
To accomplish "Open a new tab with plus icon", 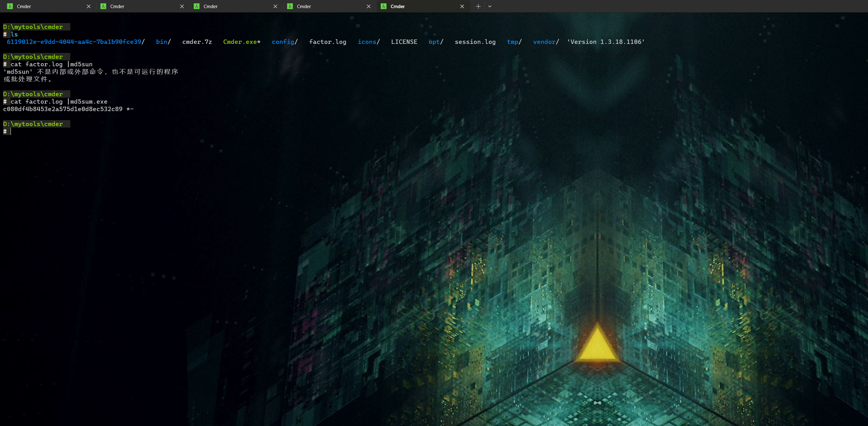I will 478,7.
